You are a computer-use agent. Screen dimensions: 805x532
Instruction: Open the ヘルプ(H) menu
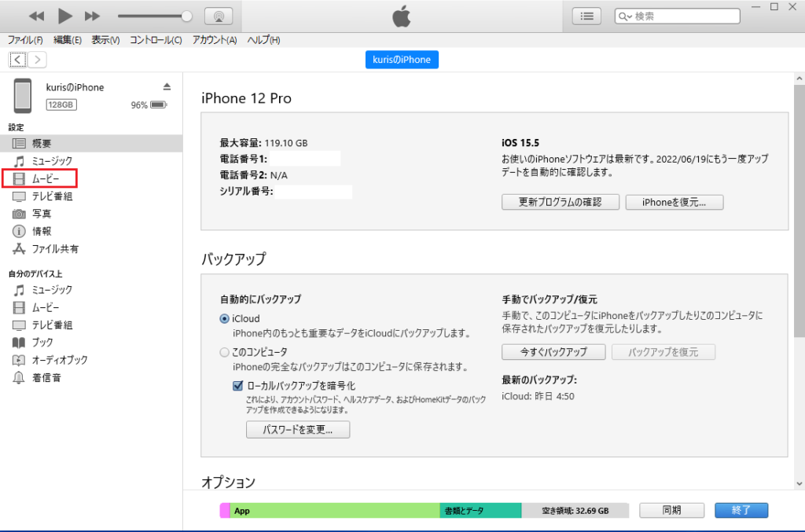[x=263, y=40]
